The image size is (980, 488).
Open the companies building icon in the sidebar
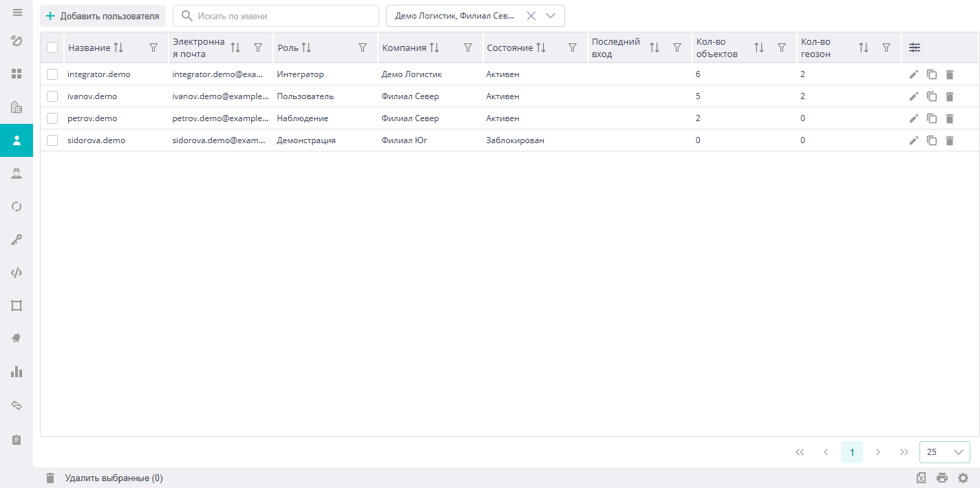[x=17, y=107]
